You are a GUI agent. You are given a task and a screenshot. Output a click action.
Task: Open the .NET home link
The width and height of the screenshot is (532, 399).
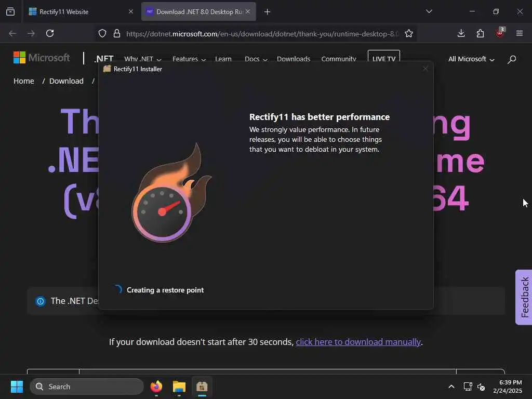tap(104, 59)
